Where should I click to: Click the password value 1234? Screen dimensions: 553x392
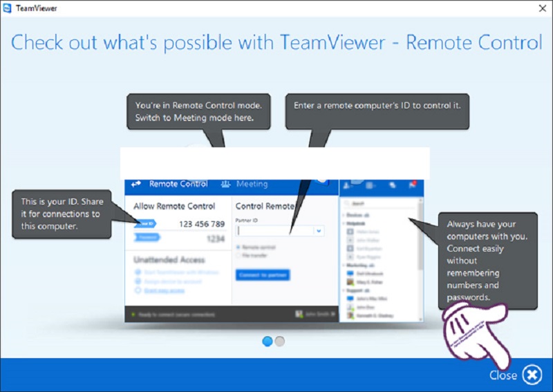tap(216, 239)
